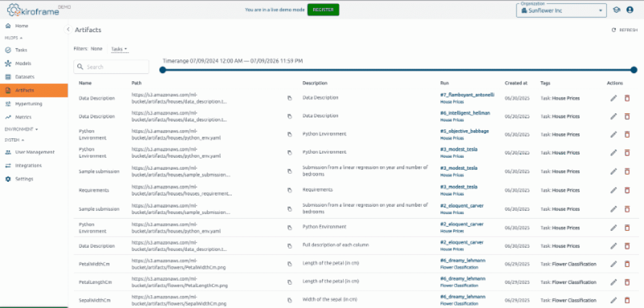Click the Metrics icon in the sidebar
644x308 pixels.
(9, 117)
